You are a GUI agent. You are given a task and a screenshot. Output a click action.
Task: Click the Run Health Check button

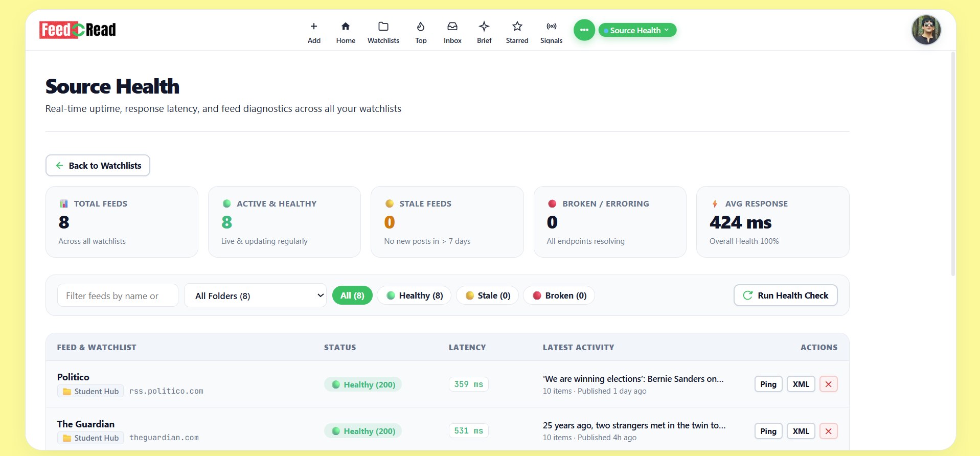pyautogui.click(x=786, y=295)
